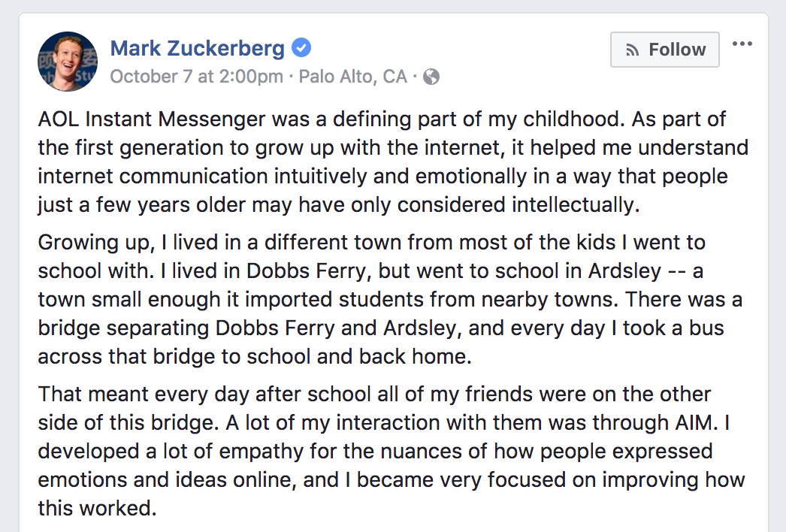The height and width of the screenshot is (532, 786).
Task: Click the closing words "this worked."
Action: (x=97, y=509)
